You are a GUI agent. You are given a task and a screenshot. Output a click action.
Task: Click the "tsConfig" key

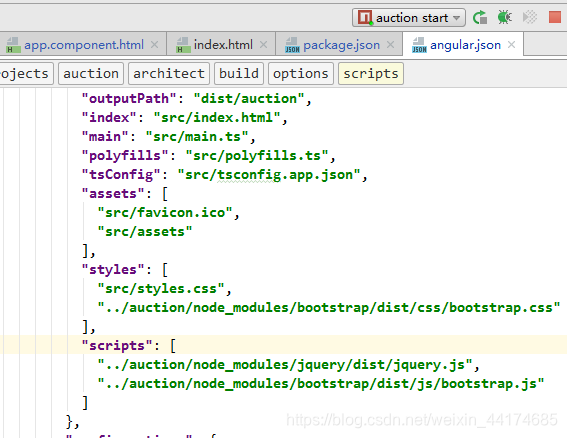(121, 175)
